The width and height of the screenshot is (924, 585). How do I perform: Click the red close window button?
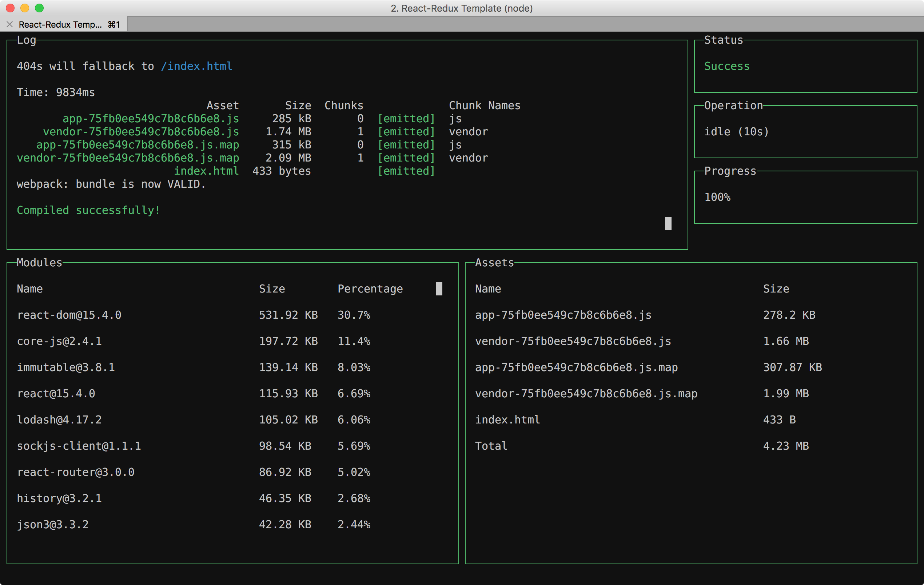pyautogui.click(x=10, y=8)
